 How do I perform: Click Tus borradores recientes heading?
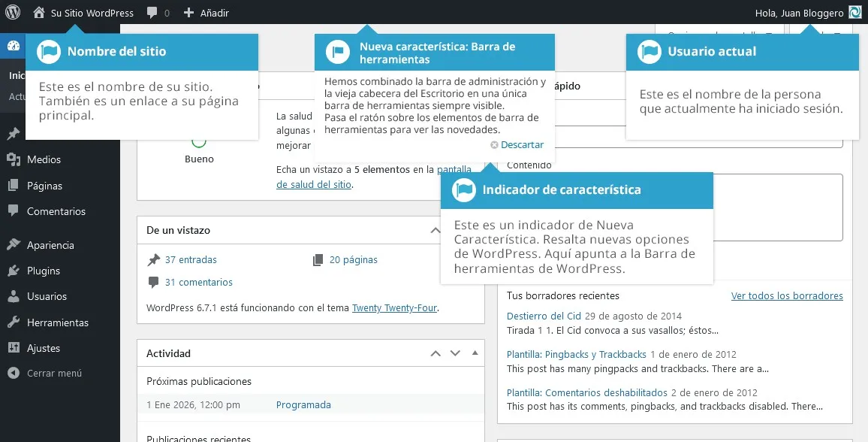563,295
